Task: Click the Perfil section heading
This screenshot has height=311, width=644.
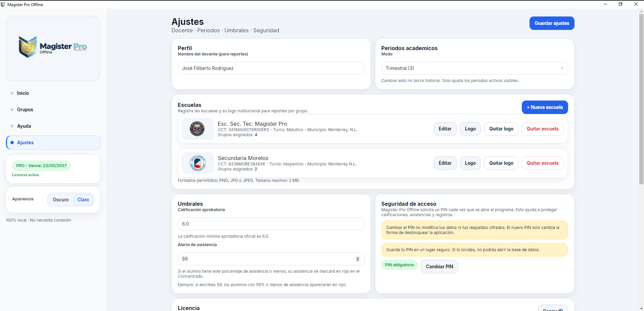Action: coord(185,48)
